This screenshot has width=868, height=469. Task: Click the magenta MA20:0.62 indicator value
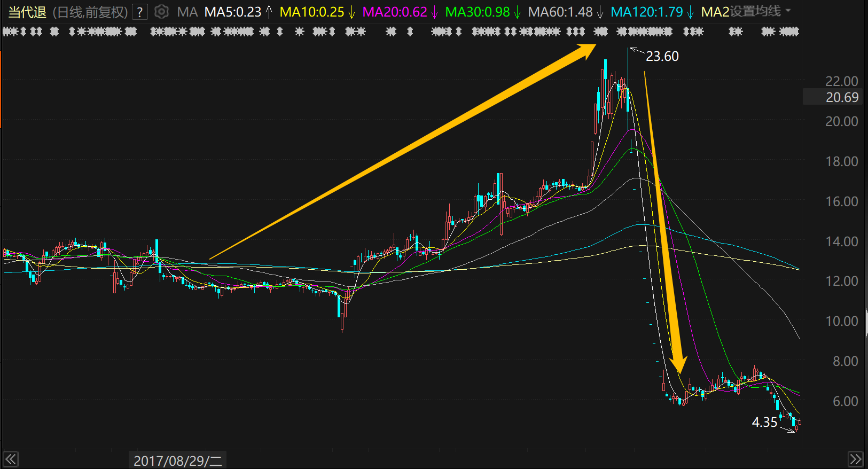tap(395, 12)
